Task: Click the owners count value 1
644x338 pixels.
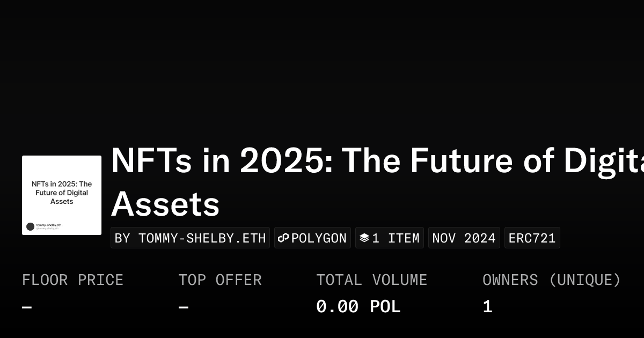Action: pyautogui.click(x=487, y=307)
